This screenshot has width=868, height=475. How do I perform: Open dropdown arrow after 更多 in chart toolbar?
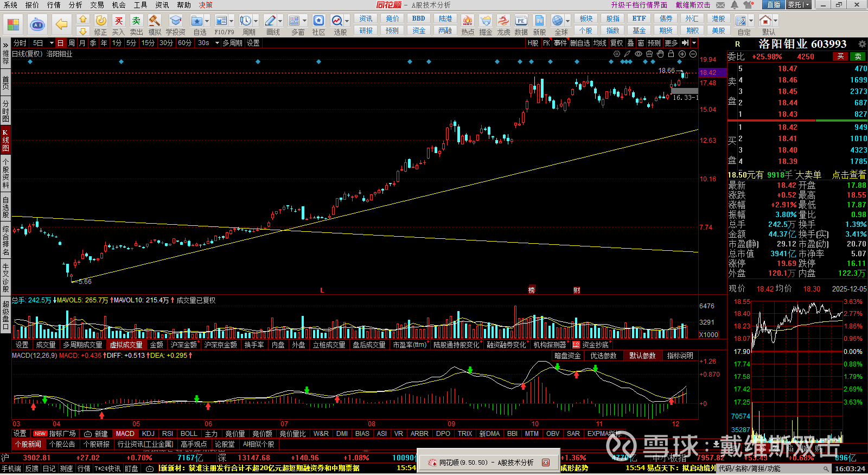(694, 43)
